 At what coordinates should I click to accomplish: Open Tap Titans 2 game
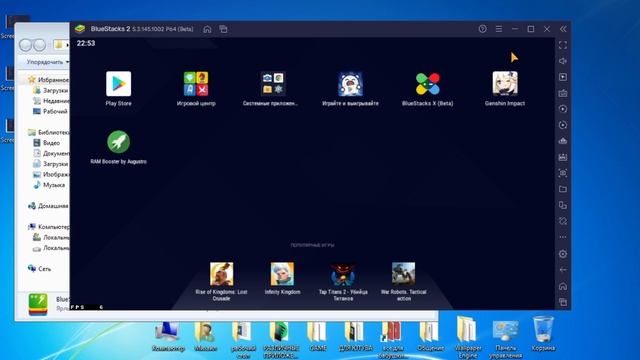343,274
